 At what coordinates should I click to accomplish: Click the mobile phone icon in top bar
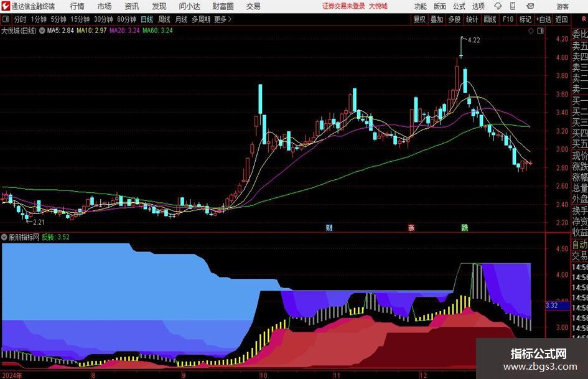[x=513, y=6]
